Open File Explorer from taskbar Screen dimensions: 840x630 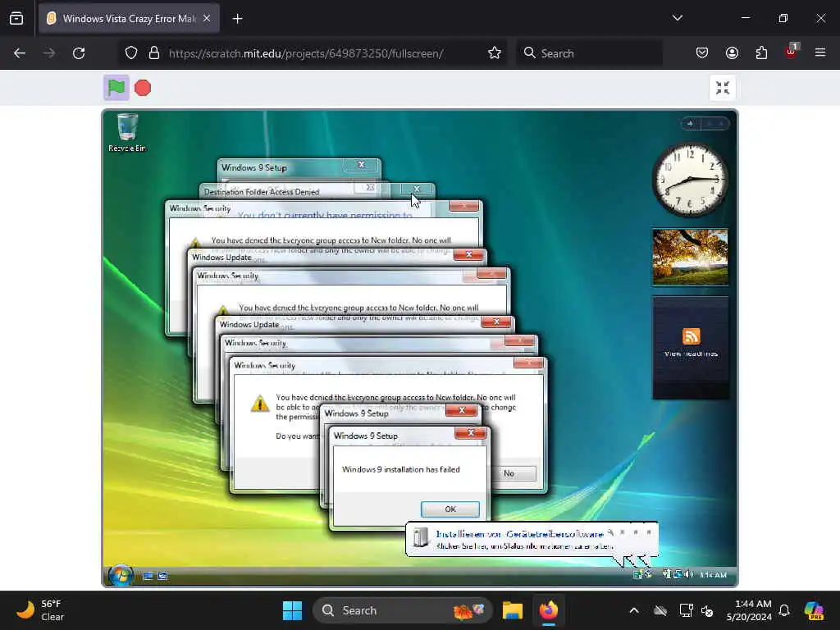point(512,610)
